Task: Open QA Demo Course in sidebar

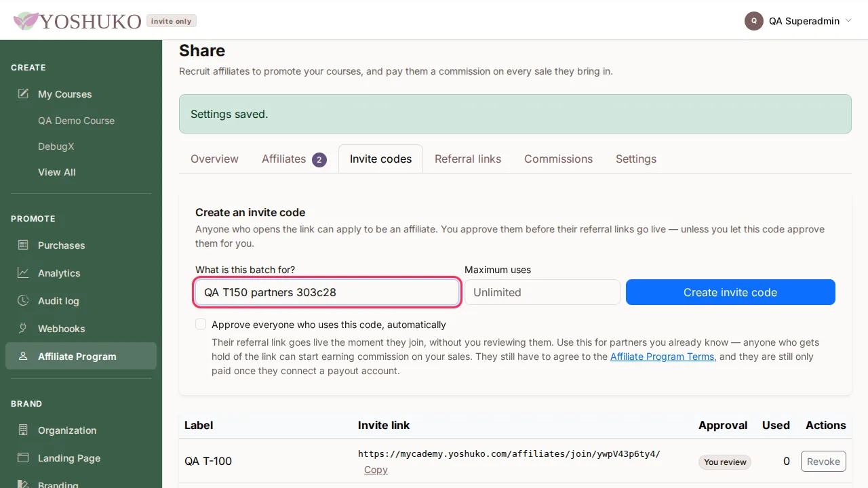Action: click(76, 121)
